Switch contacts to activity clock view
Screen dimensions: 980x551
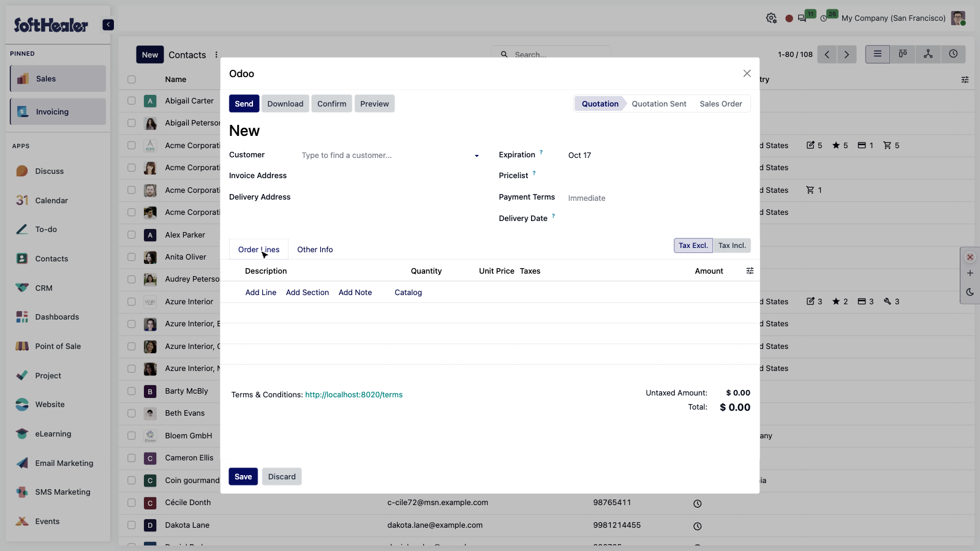pyautogui.click(x=954, y=54)
